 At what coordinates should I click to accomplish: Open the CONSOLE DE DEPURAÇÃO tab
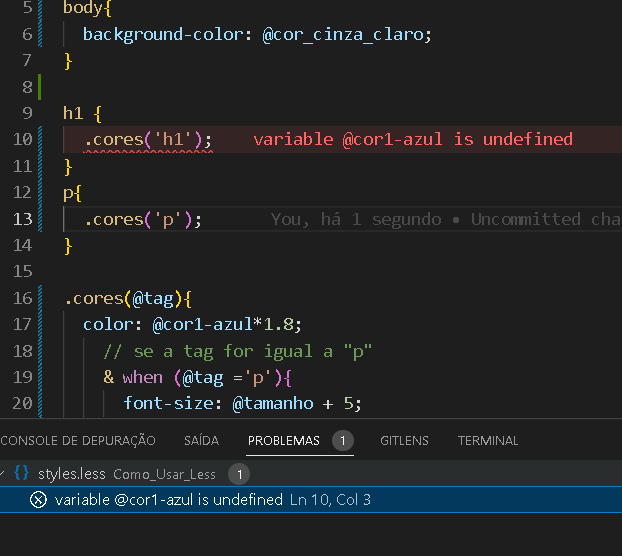78,441
